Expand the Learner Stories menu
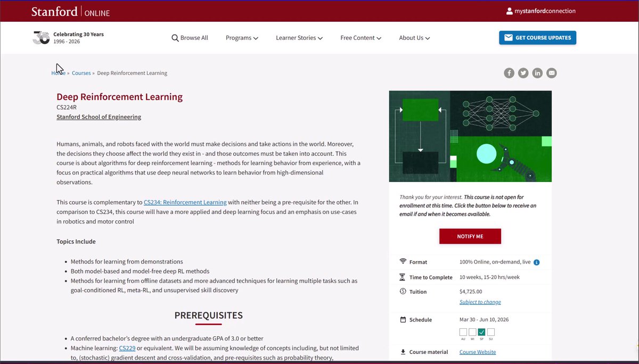The height and width of the screenshot is (364, 639). 299,38
